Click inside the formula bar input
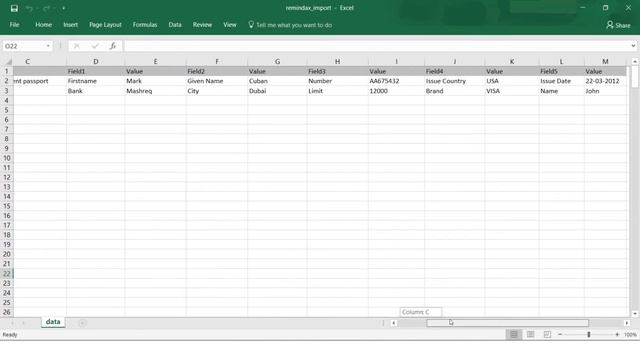Viewport: 640px width, 360px height. click(x=376, y=46)
